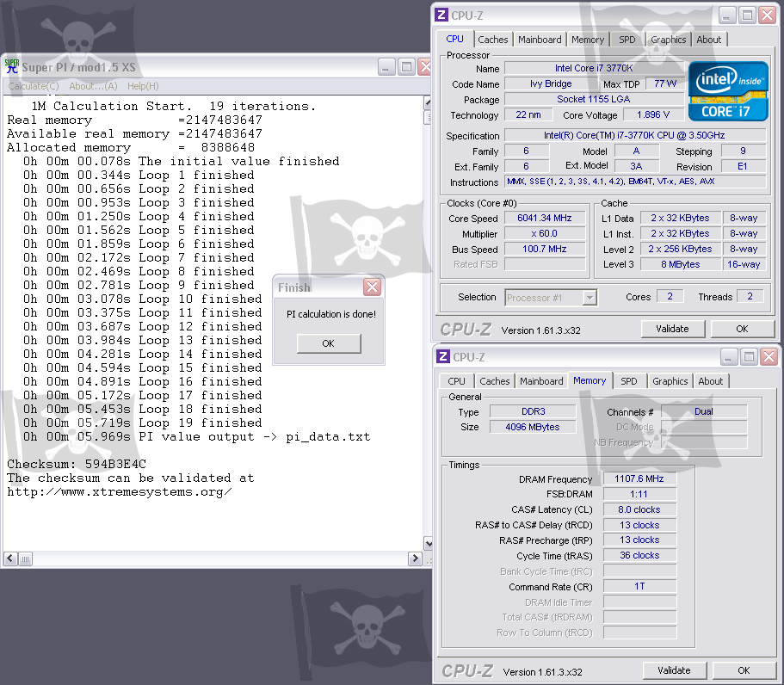Select CPU tab in top CPU-Z window

coord(455,39)
